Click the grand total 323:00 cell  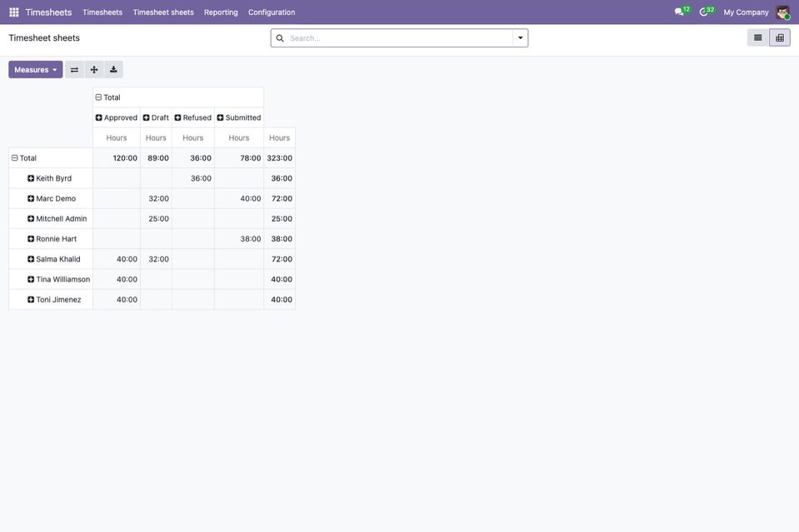click(x=279, y=158)
